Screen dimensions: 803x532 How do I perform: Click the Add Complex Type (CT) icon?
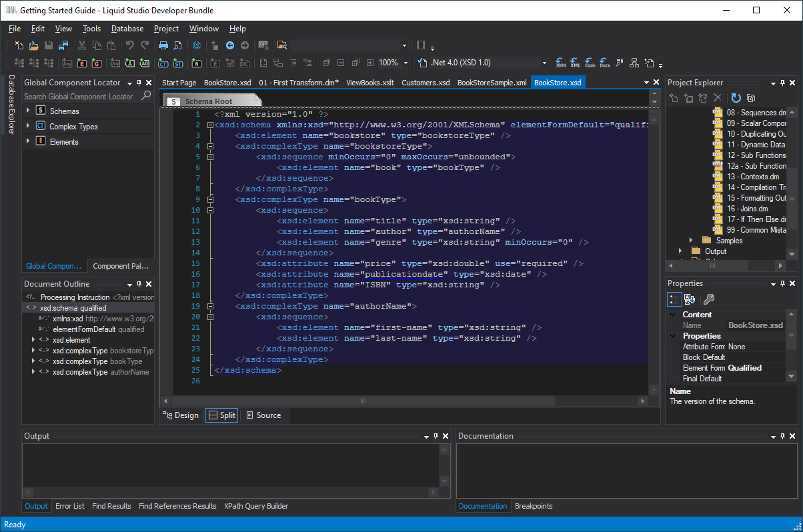coord(163,63)
